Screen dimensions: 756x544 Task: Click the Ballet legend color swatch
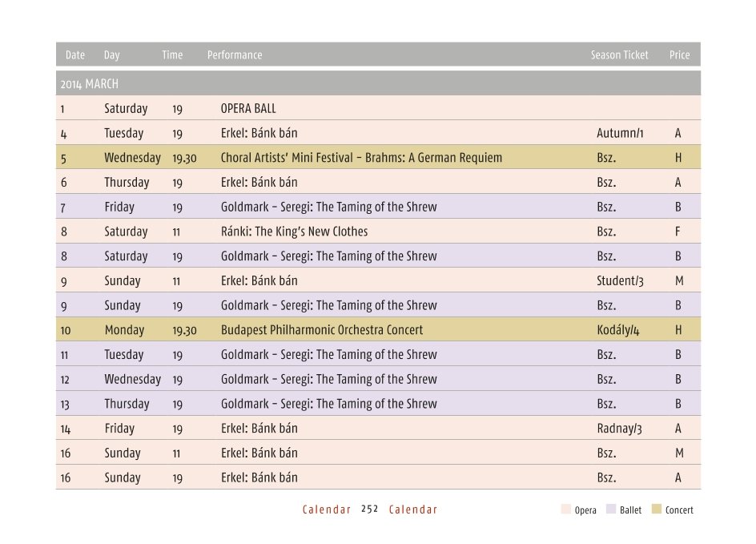pyautogui.click(x=611, y=510)
